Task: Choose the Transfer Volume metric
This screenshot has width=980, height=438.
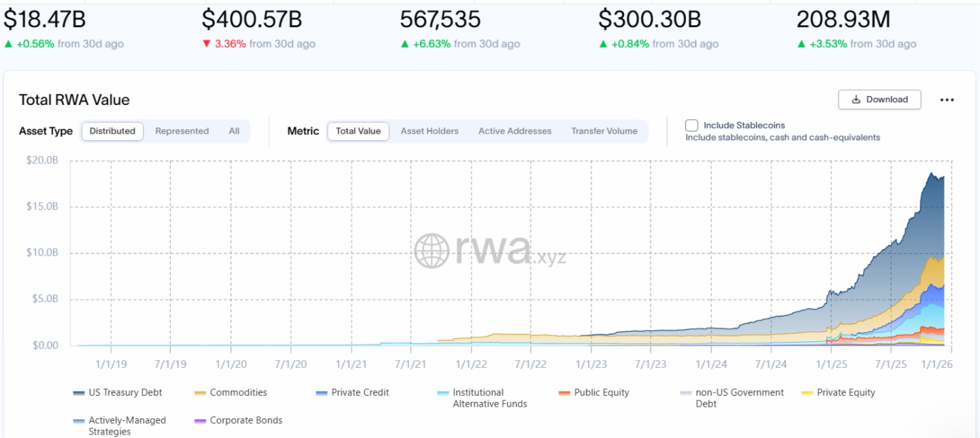Action: 604,131
